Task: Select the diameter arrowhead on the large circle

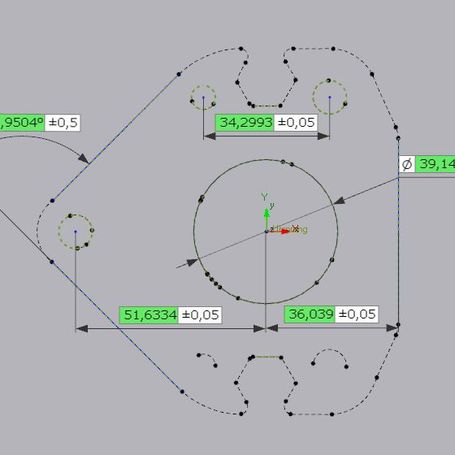Action: (339, 201)
